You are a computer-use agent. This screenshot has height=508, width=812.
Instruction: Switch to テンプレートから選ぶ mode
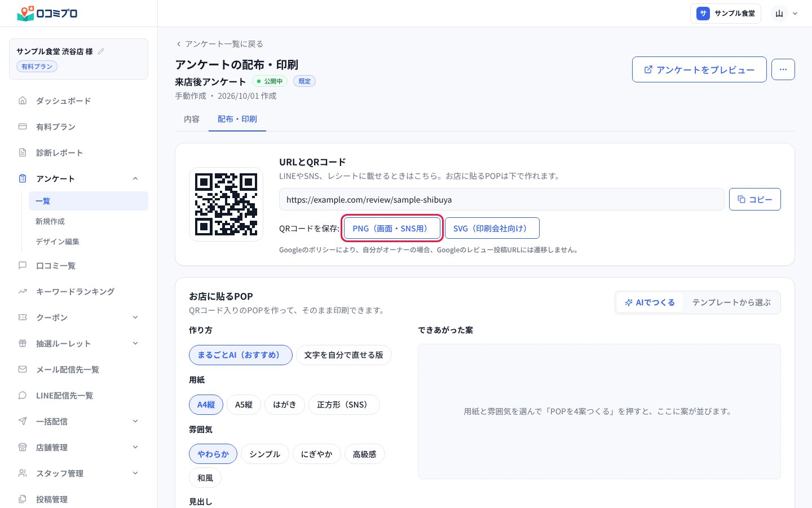pyautogui.click(x=731, y=303)
